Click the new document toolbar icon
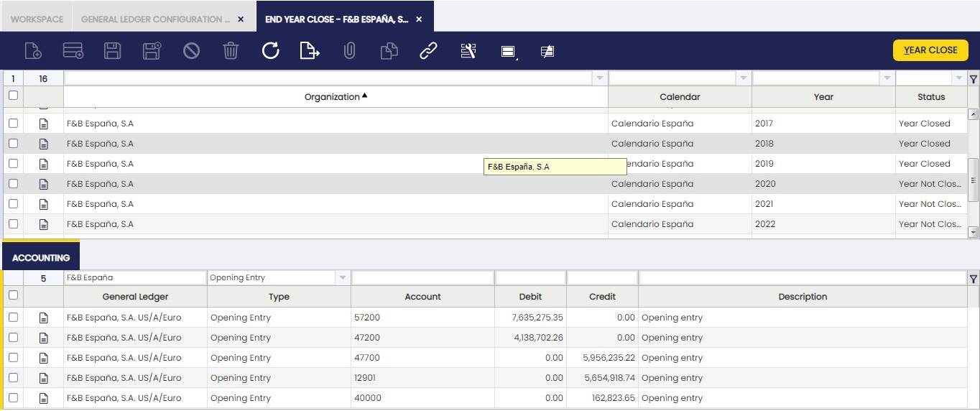The width and height of the screenshot is (980, 411). tap(33, 50)
